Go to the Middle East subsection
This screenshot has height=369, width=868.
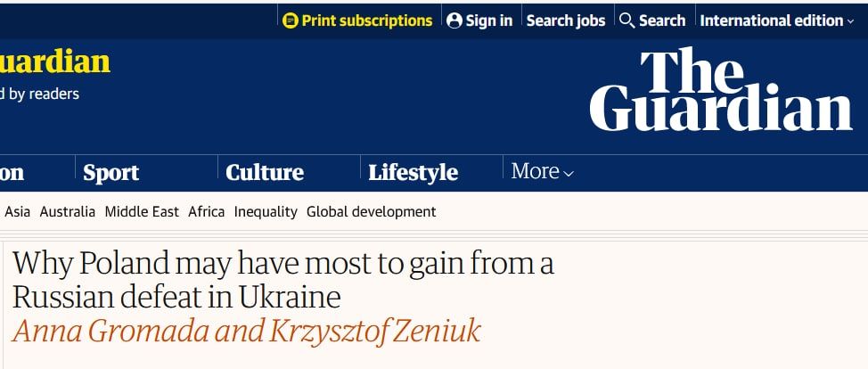(142, 211)
